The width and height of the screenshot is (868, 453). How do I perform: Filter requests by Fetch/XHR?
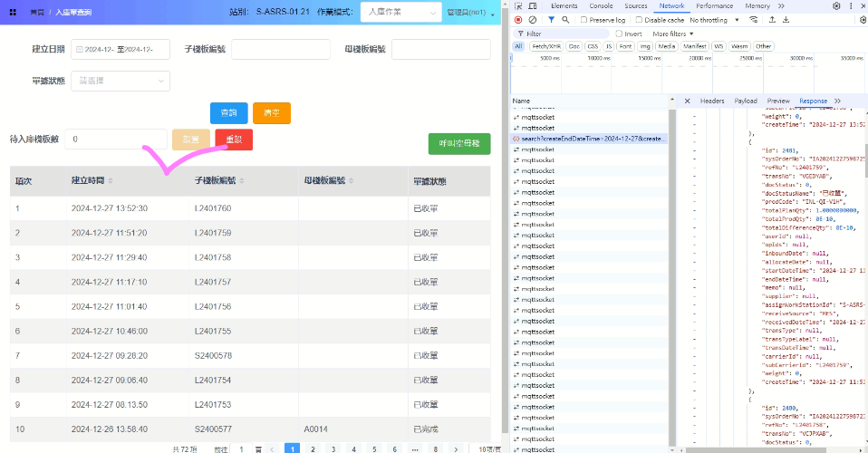click(x=546, y=46)
